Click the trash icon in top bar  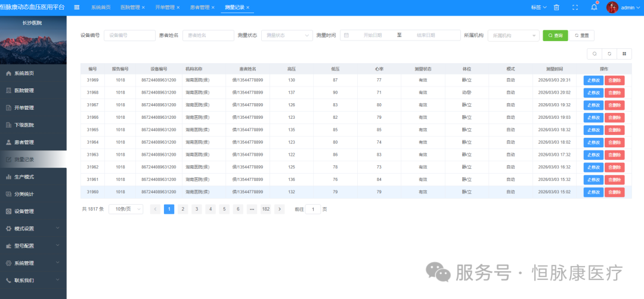click(556, 7)
